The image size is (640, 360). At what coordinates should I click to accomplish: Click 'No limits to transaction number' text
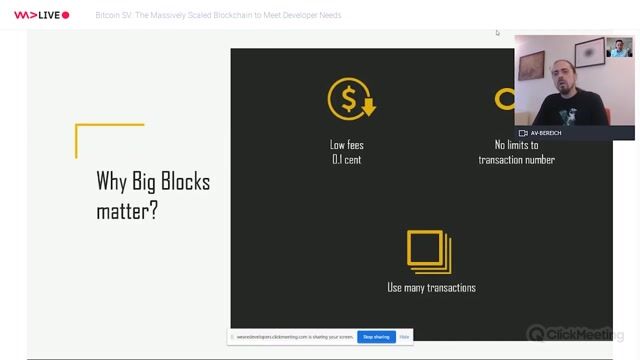coord(516,152)
